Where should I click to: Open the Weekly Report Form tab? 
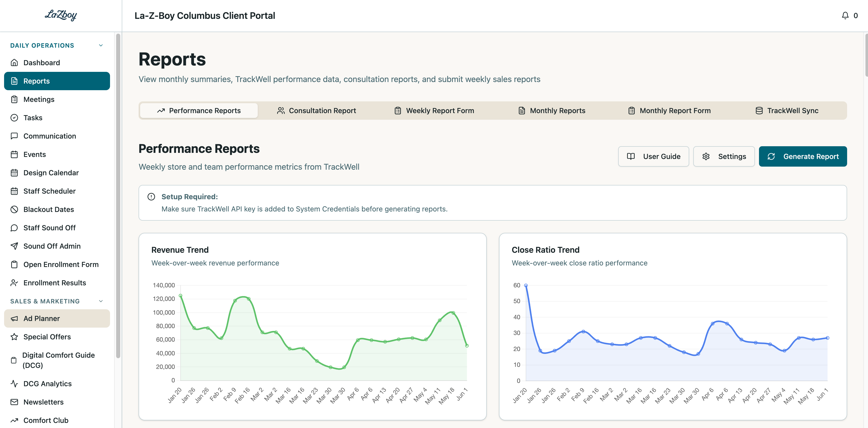pyautogui.click(x=434, y=111)
